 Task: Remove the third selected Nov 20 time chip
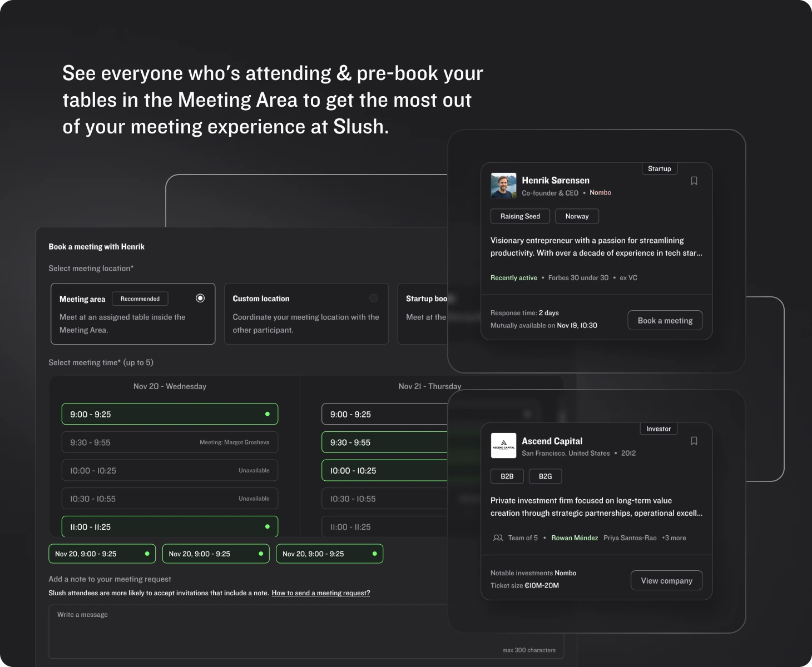tap(330, 554)
